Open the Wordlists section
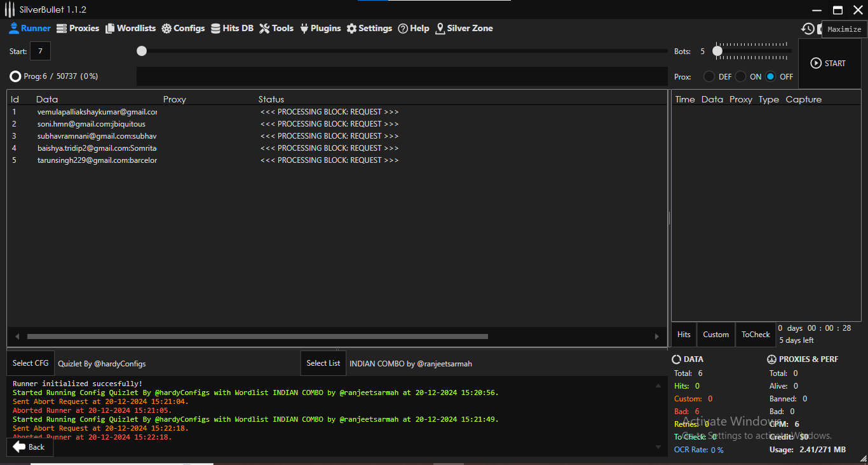Viewport: 868px width, 465px height. click(131, 29)
